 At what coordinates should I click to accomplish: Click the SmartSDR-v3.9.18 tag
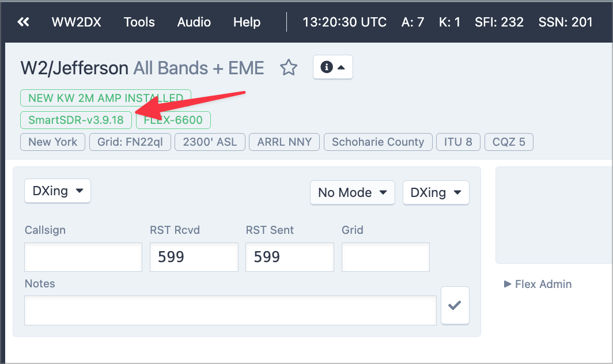(76, 120)
